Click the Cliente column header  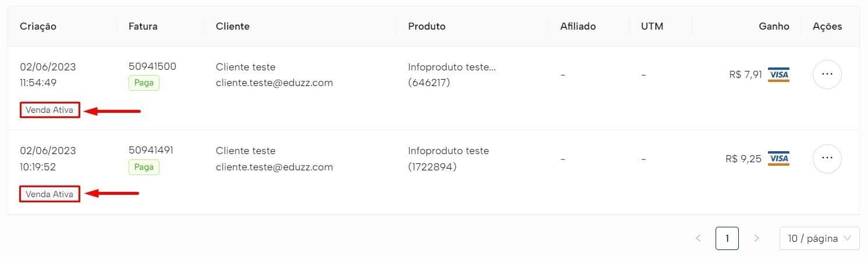point(232,26)
